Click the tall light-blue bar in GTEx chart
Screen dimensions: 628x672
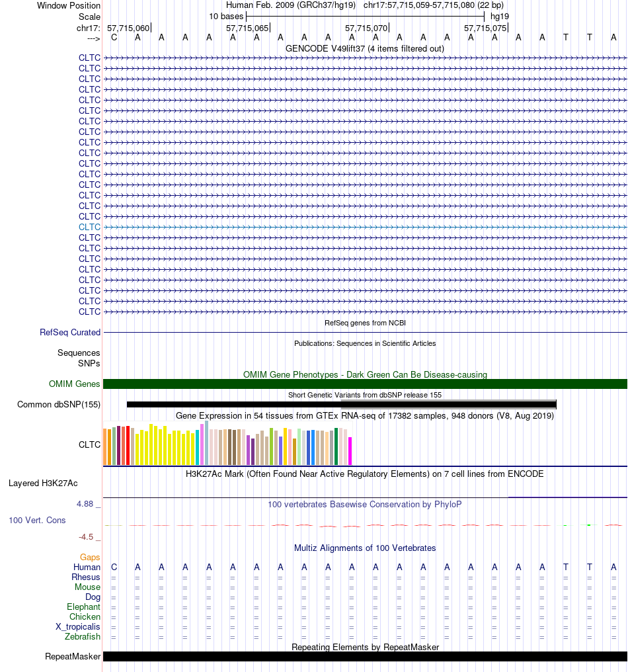pyautogui.click(x=206, y=442)
